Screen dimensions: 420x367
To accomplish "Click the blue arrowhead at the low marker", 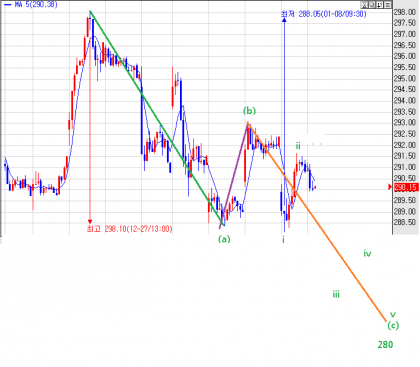I will pyautogui.click(x=284, y=20).
